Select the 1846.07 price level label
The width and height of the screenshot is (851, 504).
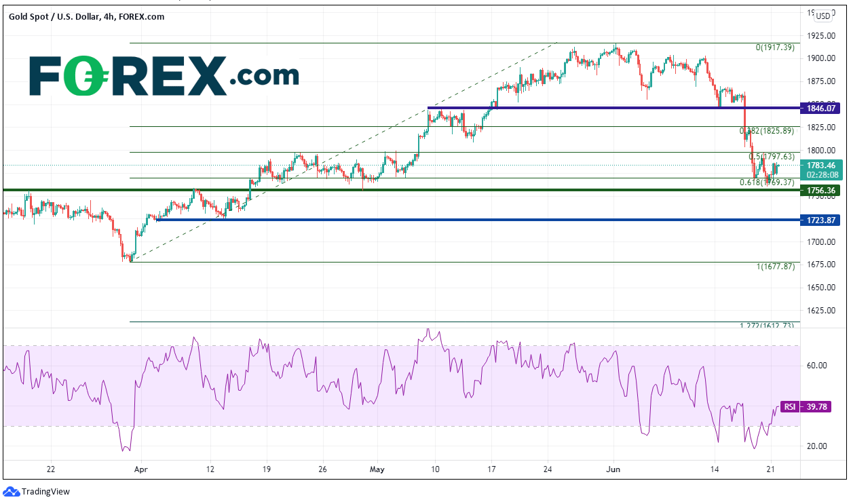pos(822,108)
